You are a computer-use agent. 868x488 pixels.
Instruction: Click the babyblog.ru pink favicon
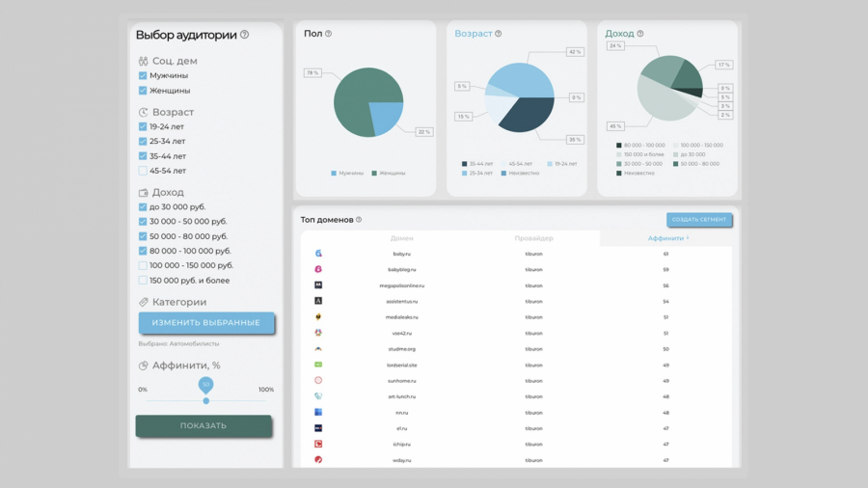(x=318, y=269)
